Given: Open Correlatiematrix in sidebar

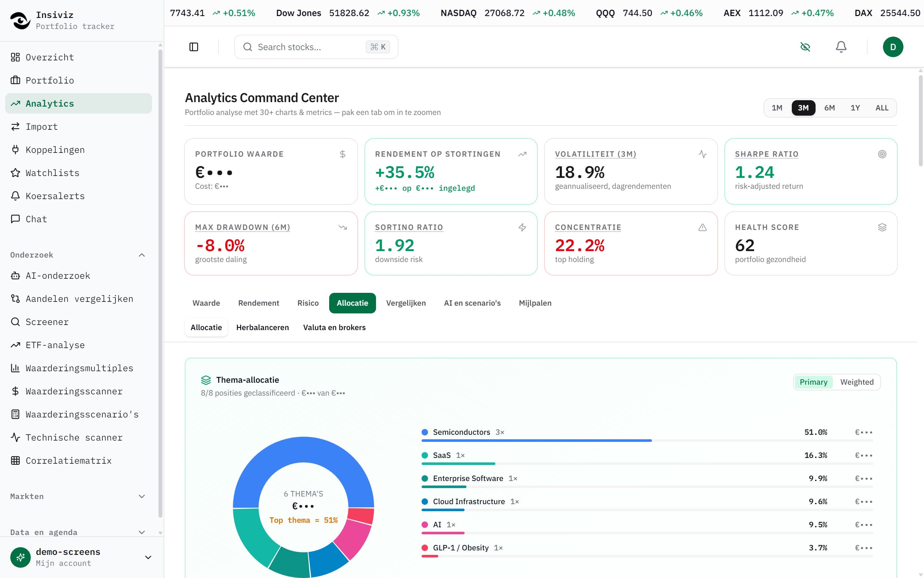Looking at the screenshot, I should pyautogui.click(x=78, y=461).
